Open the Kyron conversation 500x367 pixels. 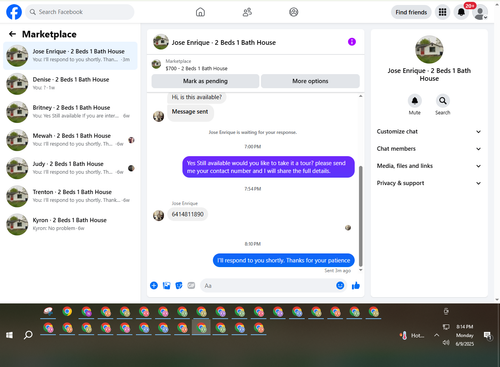[70, 224]
